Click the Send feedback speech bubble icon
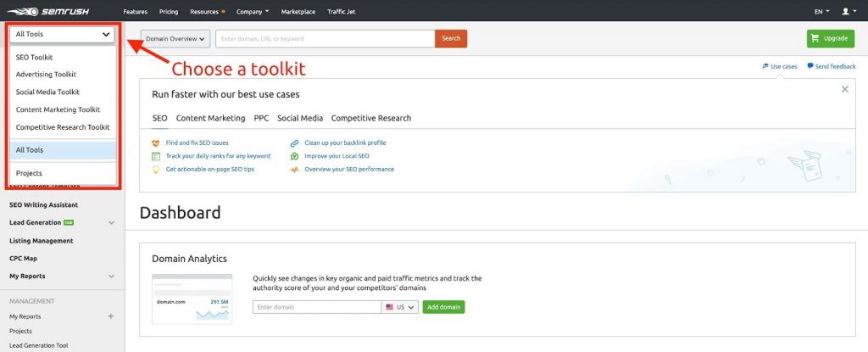This screenshot has width=868, height=352. [810, 66]
